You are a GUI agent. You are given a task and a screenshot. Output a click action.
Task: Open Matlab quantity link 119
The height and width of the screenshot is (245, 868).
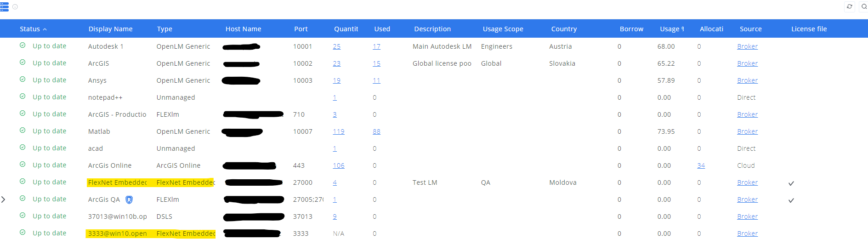338,131
